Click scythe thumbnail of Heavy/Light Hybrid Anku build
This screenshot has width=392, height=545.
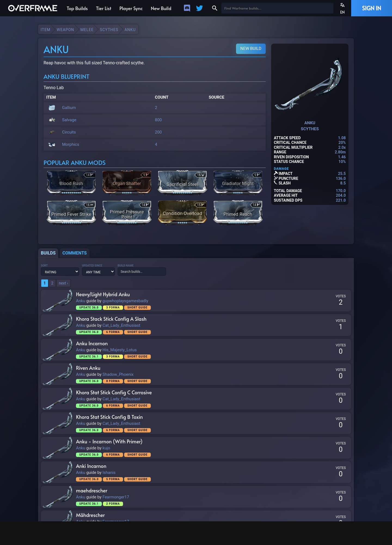point(58,300)
